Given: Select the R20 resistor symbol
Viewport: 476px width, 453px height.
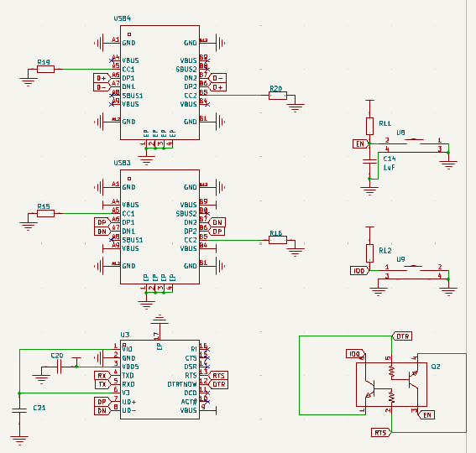Looking at the screenshot, I should point(278,96).
